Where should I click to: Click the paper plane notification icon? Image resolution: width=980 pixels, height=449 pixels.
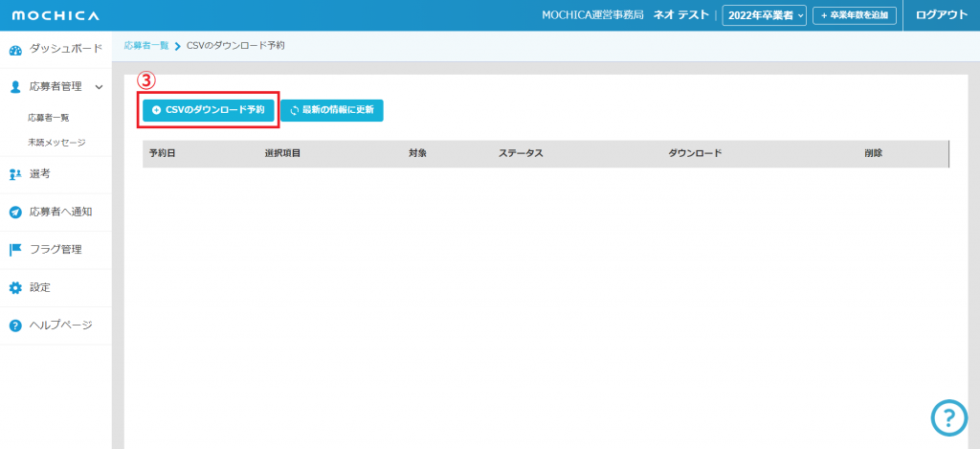pos(15,213)
